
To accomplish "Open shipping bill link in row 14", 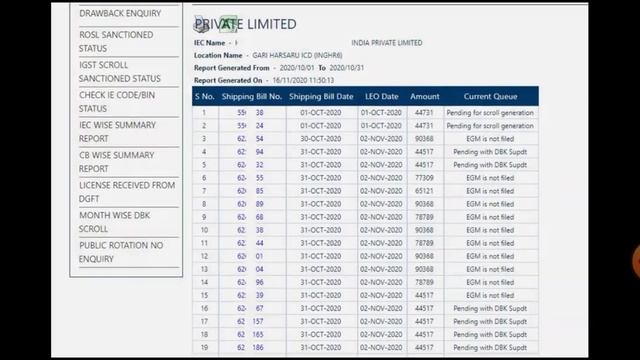I will click(x=250, y=282).
